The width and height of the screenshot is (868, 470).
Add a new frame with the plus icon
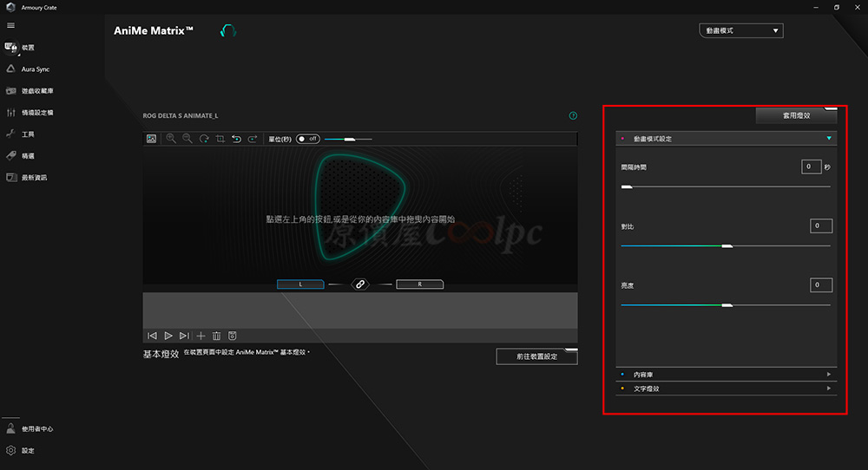201,336
